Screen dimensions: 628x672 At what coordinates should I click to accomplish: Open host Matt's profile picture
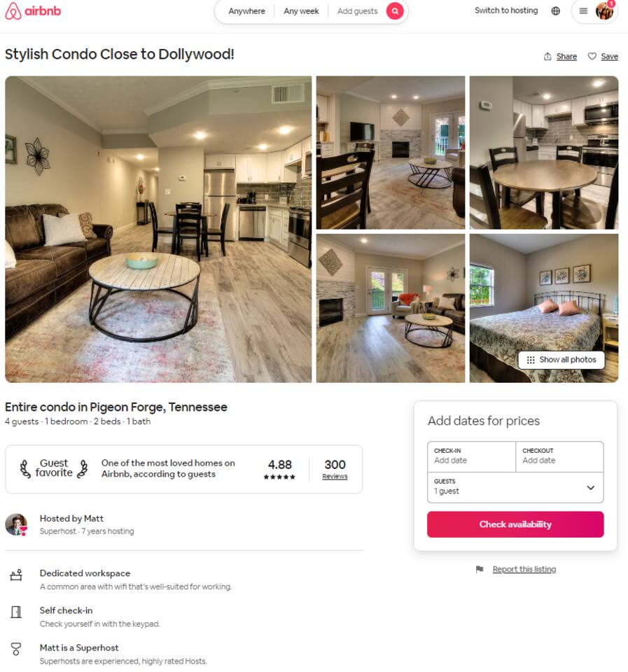click(x=16, y=524)
